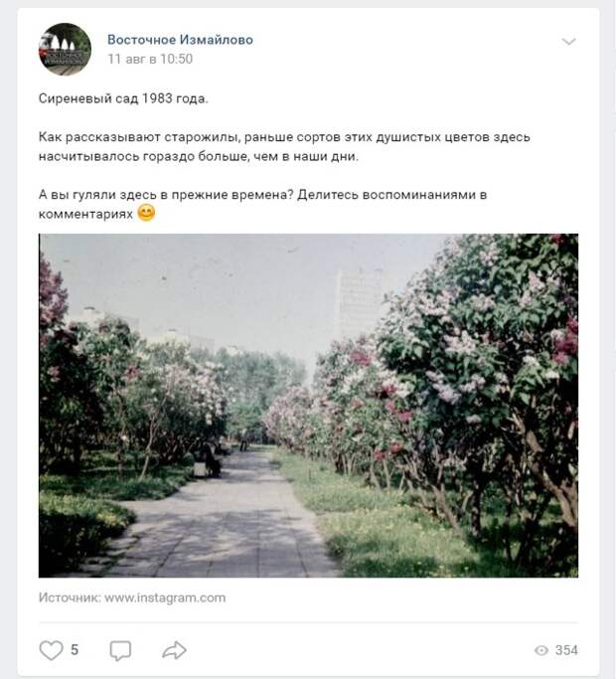
Task: Click the eye views icon
Action: point(541,650)
